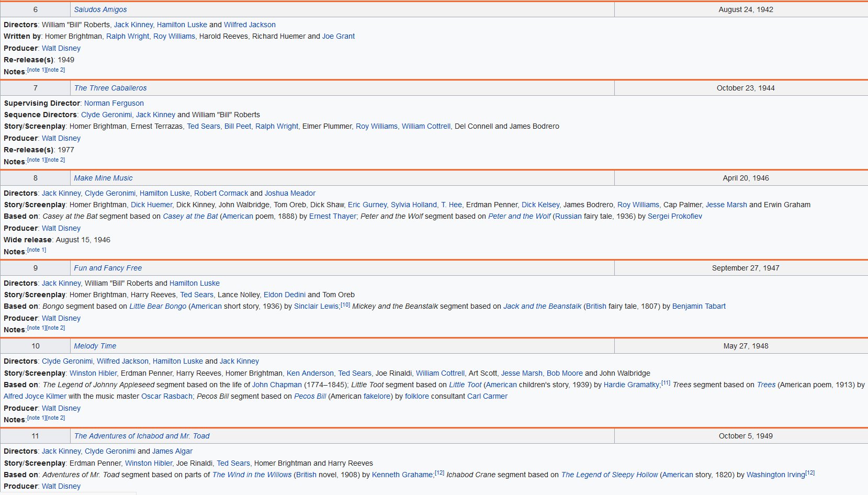Click the Russian fairy tale link
868x495 pixels.
(568, 216)
